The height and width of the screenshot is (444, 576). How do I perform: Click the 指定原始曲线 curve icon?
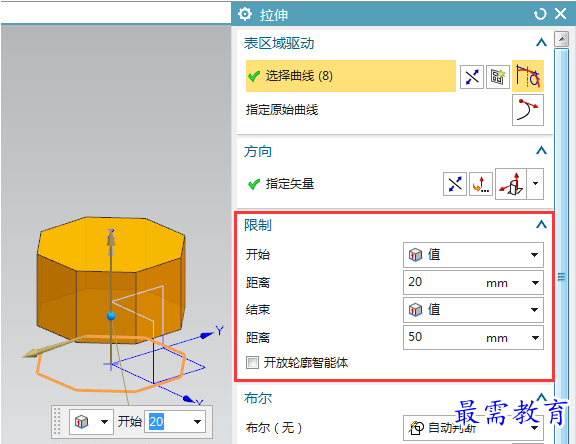528,110
